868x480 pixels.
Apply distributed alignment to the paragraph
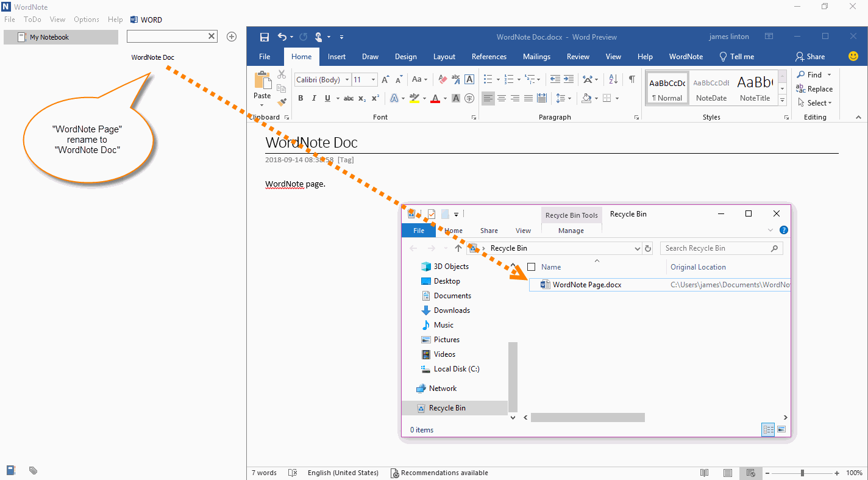pos(542,98)
